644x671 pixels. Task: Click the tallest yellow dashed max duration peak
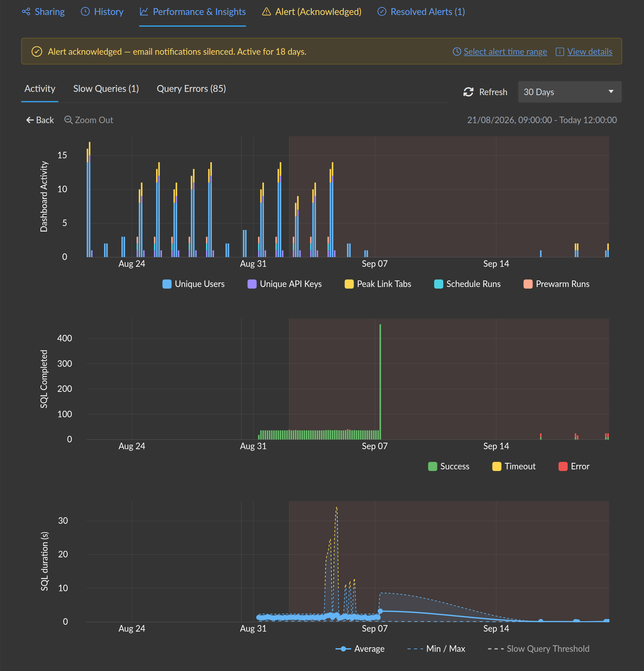[x=337, y=508]
